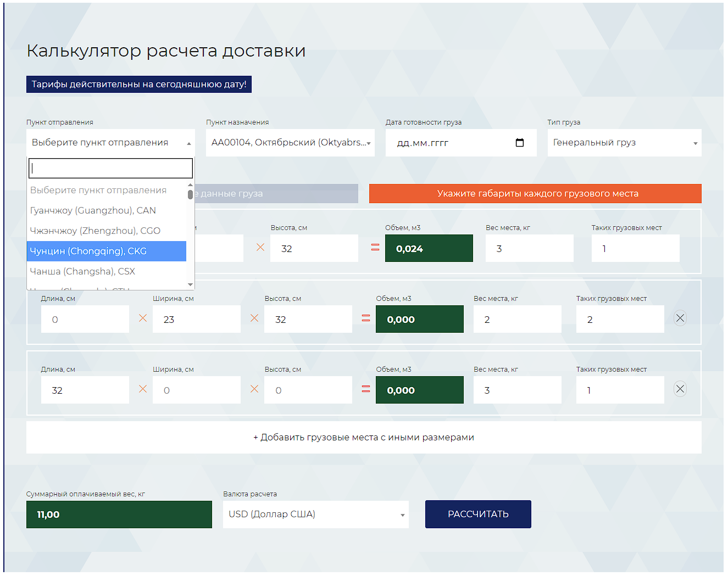Viewport: 728px width, 576px height.
Task: Open the destination point dropdown
Action: click(290, 143)
